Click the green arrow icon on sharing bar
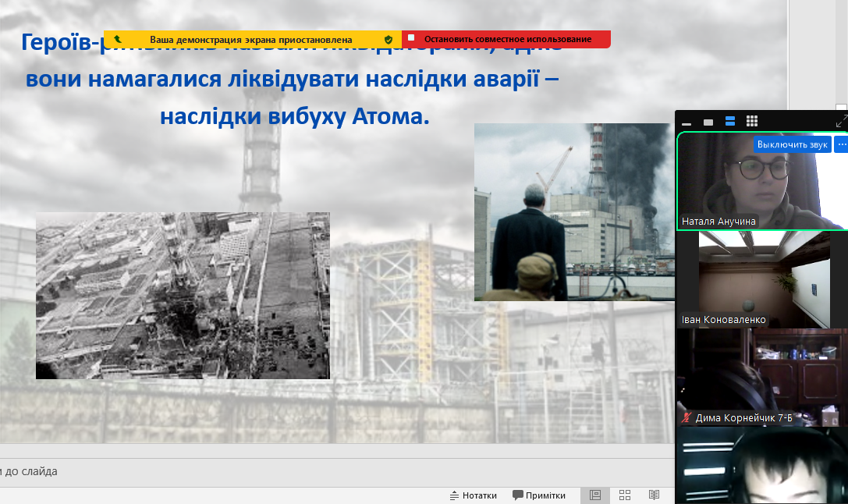 pyautogui.click(x=118, y=38)
